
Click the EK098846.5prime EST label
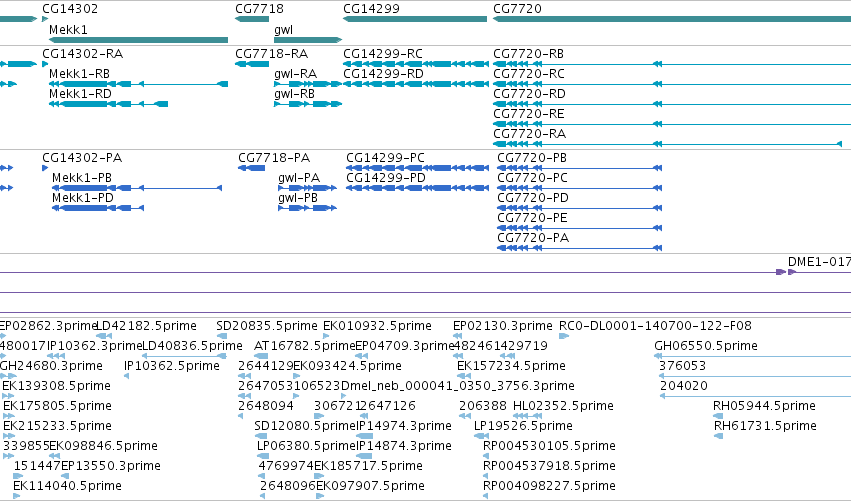[103, 446]
